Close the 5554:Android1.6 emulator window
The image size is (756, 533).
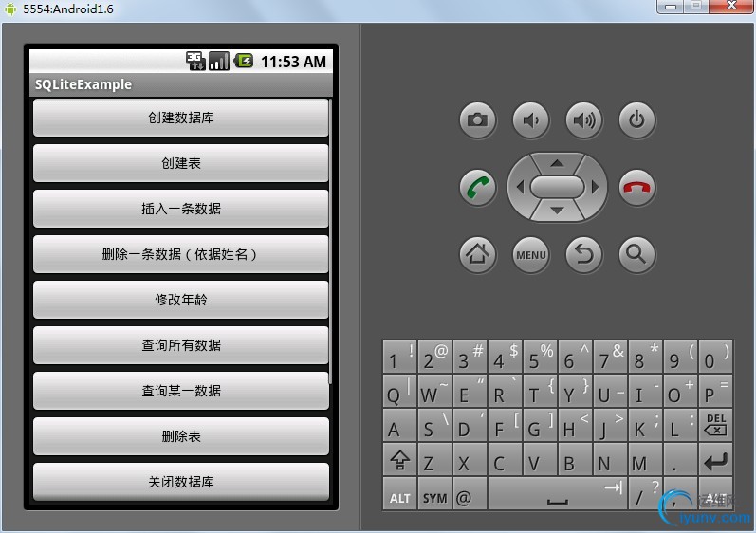[x=732, y=7]
